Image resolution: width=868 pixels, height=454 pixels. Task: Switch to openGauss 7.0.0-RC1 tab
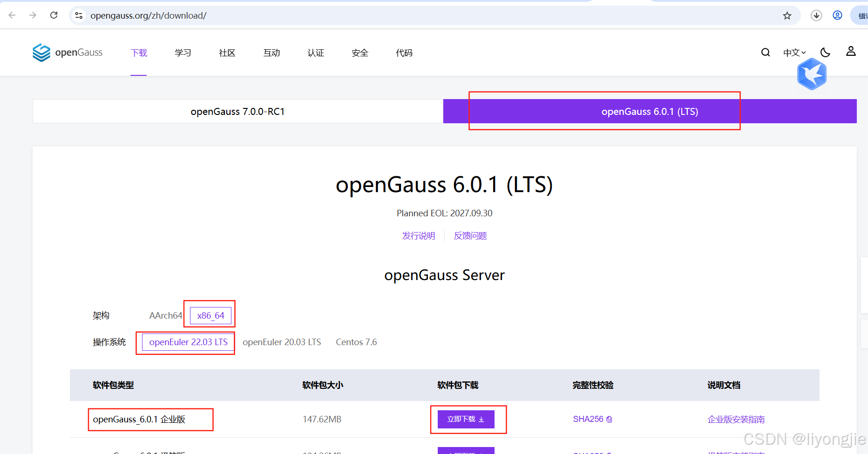(237, 112)
